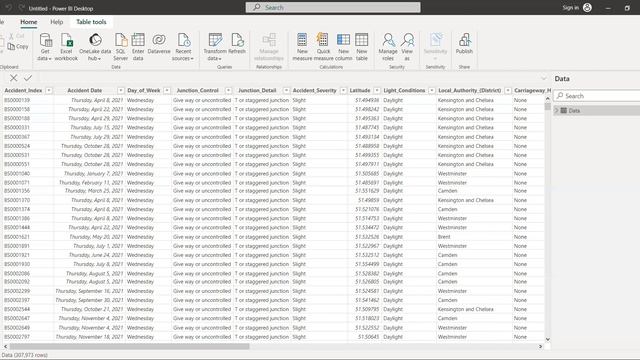The height and width of the screenshot is (360, 640).
Task: Switch to the Help tab
Action: coord(57,22)
